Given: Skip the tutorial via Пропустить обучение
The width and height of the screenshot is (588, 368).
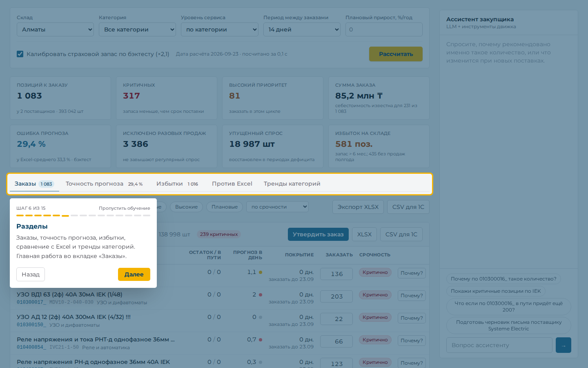Looking at the screenshot, I should pyautogui.click(x=125, y=208).
